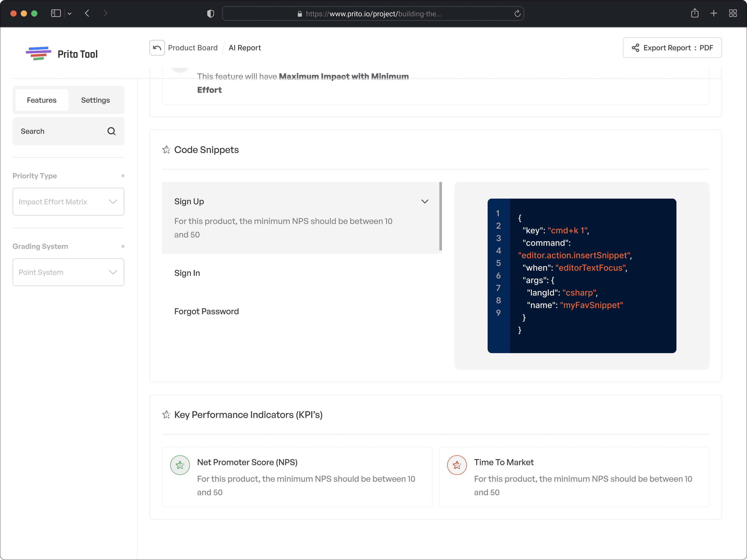Select the Forgot Password snippet item
Viewport: 747px width, 560px height.
206,311
